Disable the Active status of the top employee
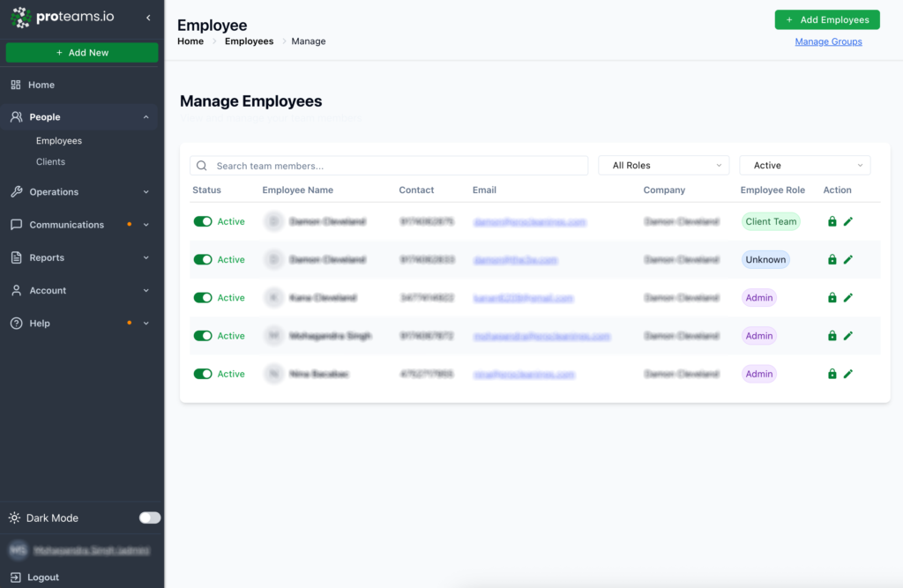The height and width of the screenshot is (588, 903). point(203,221)
